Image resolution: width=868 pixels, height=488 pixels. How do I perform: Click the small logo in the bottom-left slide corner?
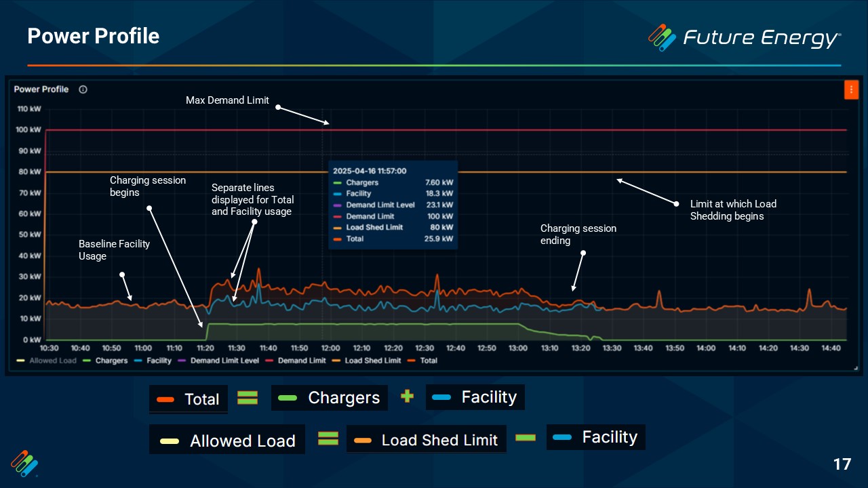(24, 463)
